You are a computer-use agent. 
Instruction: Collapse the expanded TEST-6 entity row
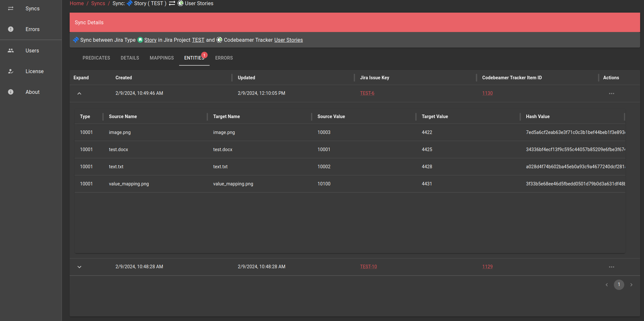(x=79, y=94)
